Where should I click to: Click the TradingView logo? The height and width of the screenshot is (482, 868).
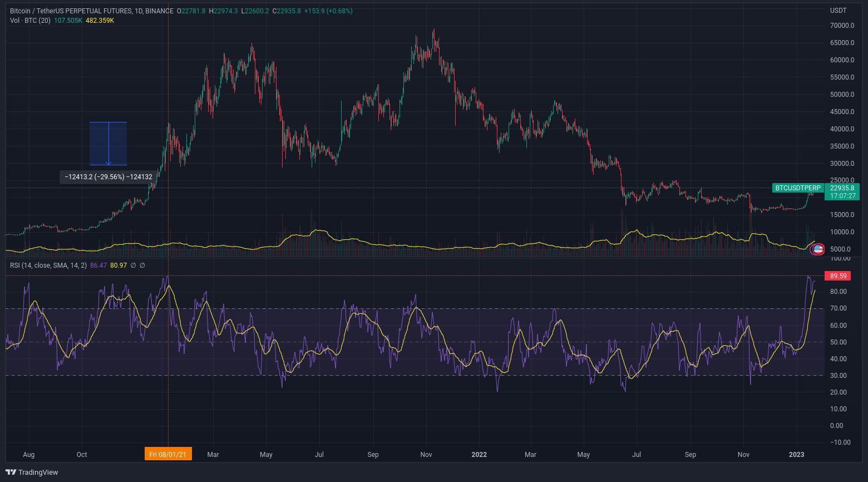click(x=32, y=472)
